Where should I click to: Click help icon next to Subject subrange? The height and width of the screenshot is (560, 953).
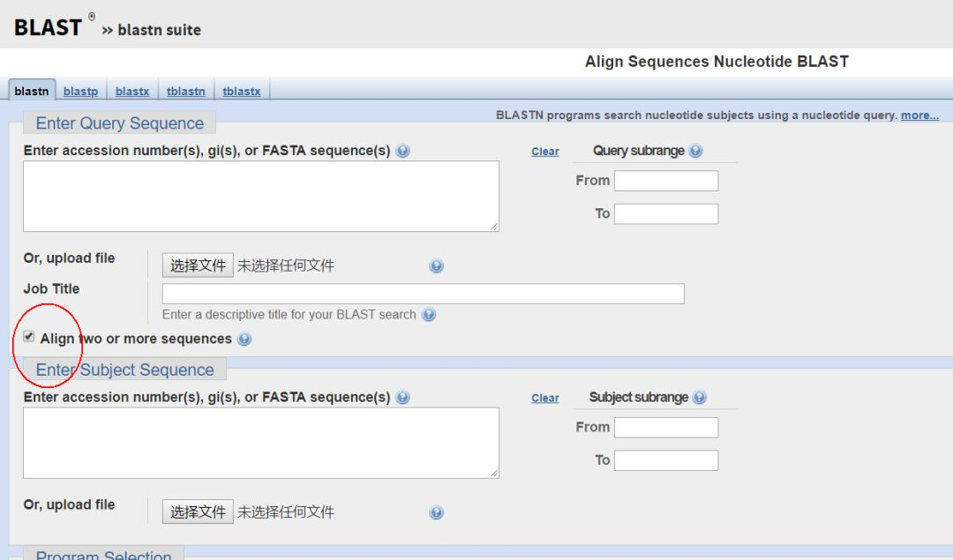click(700, 398)
